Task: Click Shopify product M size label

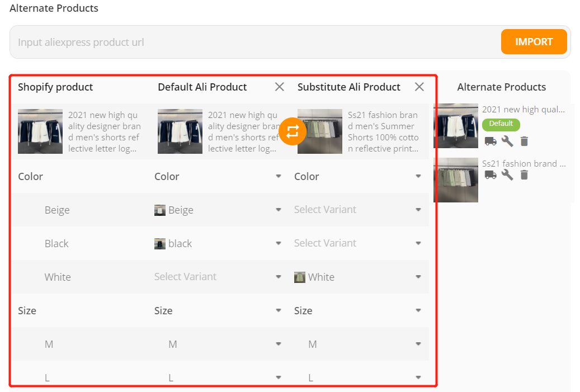Action: (x=49, y=344)
